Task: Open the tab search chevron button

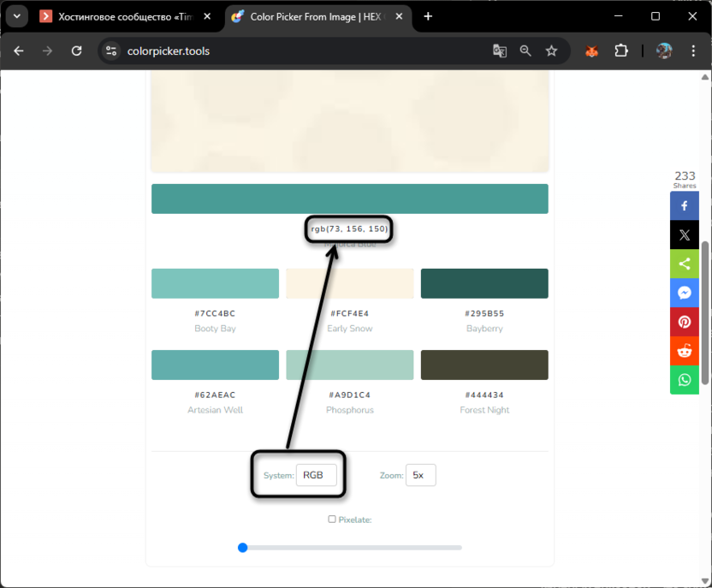Action: 17,16
